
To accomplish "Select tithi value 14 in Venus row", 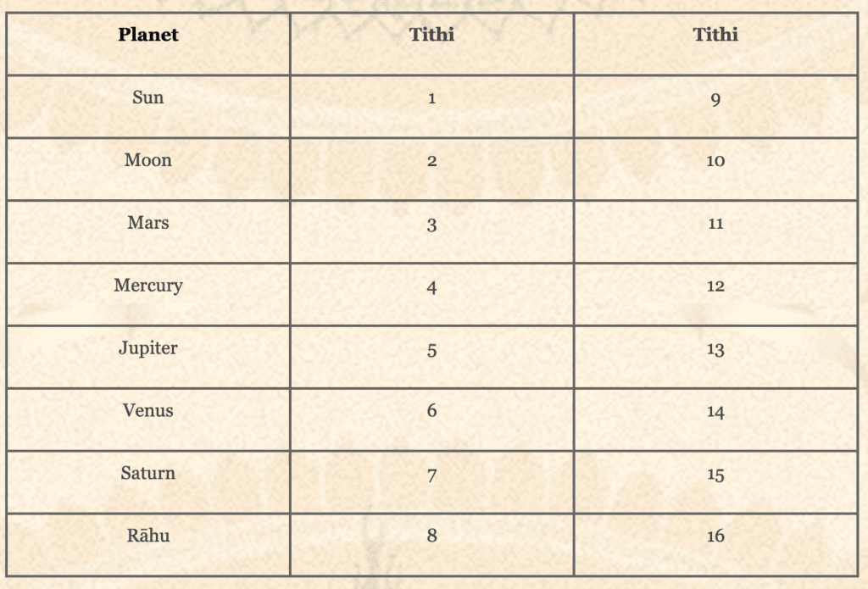I will [x=715, y=413].
